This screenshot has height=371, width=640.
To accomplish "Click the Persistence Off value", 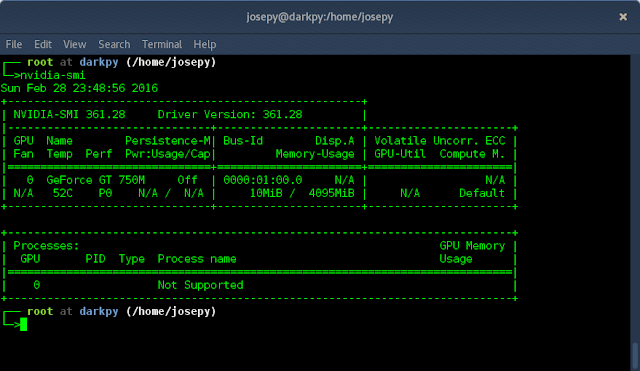I will click(x=187, y=180).
